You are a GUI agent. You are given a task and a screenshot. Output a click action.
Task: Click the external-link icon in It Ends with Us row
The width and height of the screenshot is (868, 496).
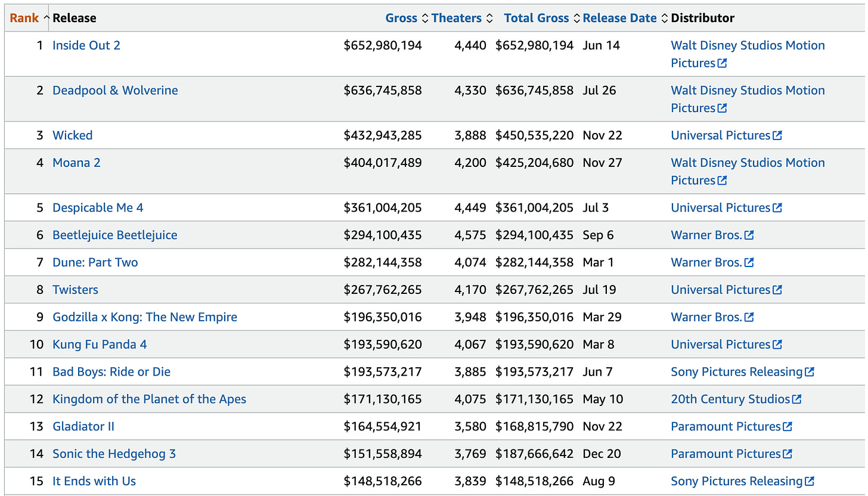810,482
